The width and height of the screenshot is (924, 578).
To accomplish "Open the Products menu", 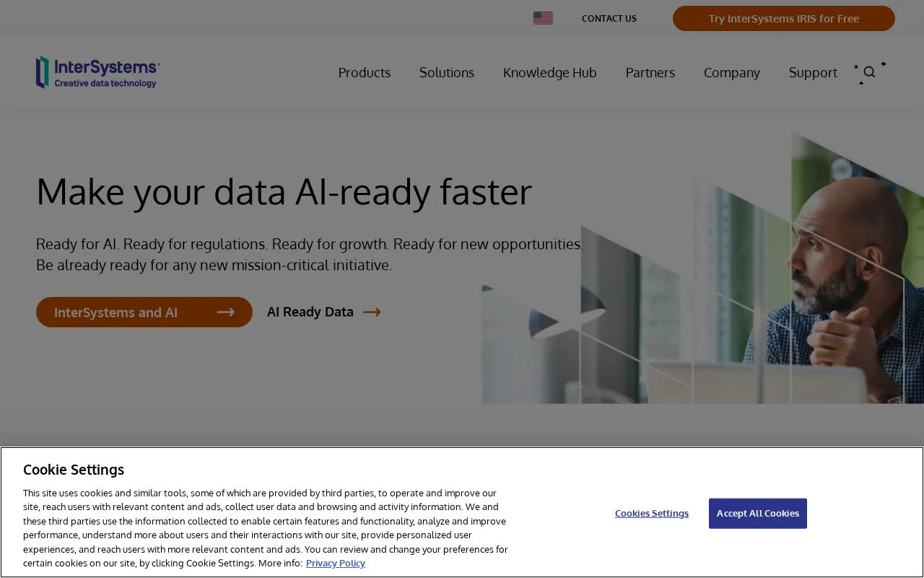I will point(365,72).
